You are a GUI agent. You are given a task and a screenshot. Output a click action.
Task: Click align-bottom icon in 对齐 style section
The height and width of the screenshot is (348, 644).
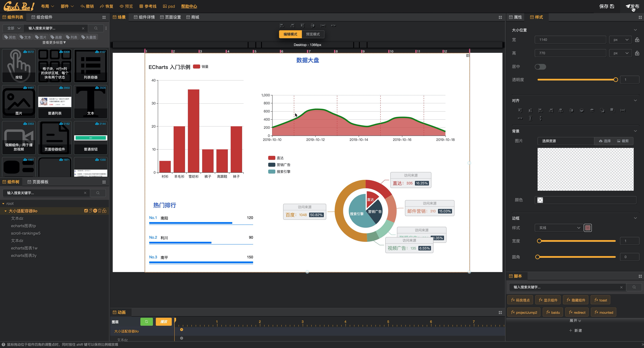pyautogui.click(x=530, y=110)
